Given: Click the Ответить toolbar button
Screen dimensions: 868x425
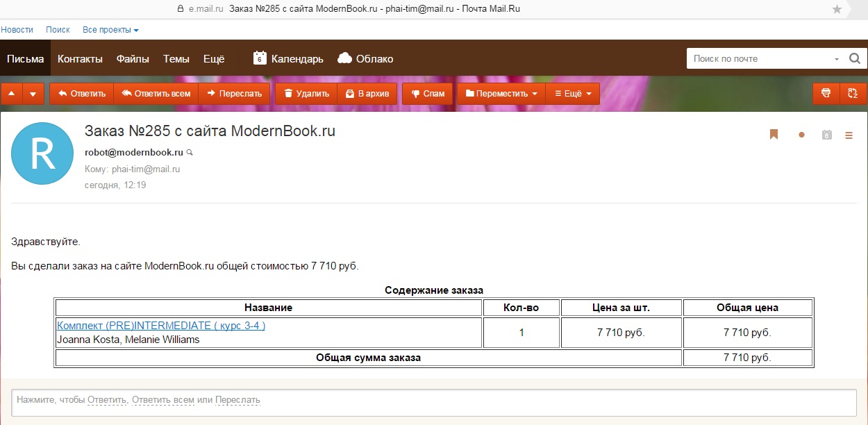Looking at the screenshot, I should pos(81,94).
